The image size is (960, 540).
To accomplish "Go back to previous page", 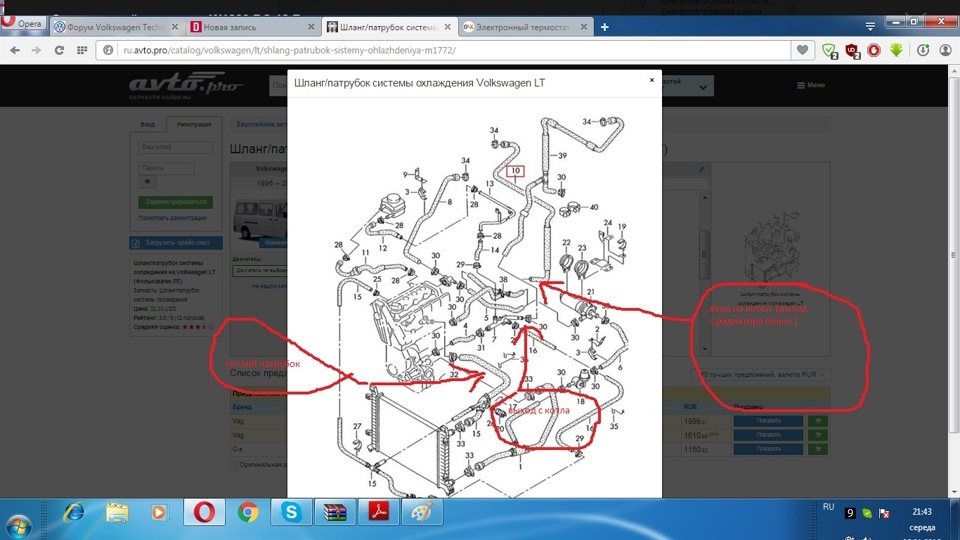I will click(x=15, y=50).
